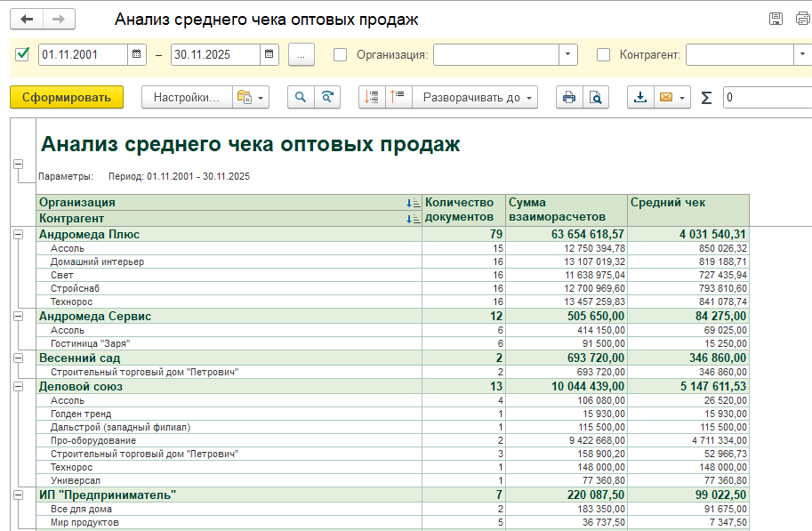This screenshot has height=531, width=812.
Task: Click the print report icon
Action: 569,97
